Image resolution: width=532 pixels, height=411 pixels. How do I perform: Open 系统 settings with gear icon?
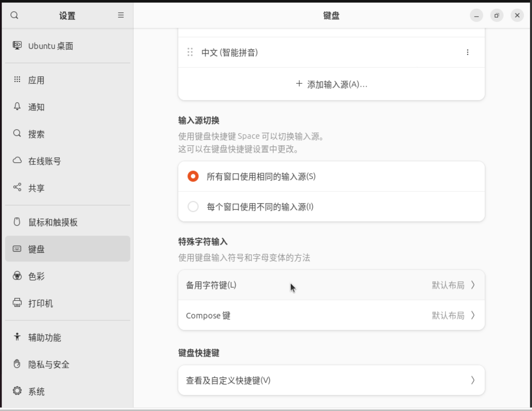pos(17,391)
